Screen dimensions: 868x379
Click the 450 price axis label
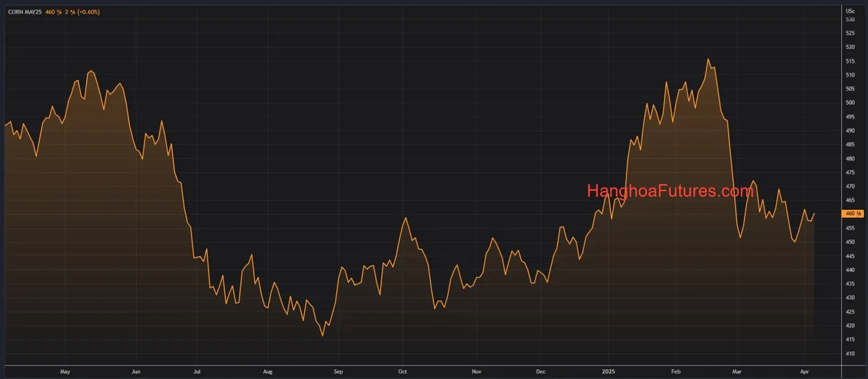[850, 242]
